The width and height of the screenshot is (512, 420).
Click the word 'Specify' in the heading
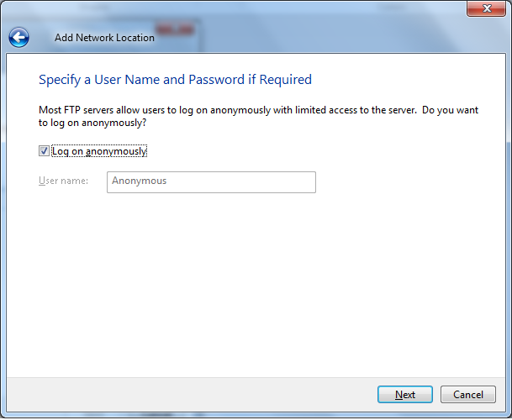point(61,80)
